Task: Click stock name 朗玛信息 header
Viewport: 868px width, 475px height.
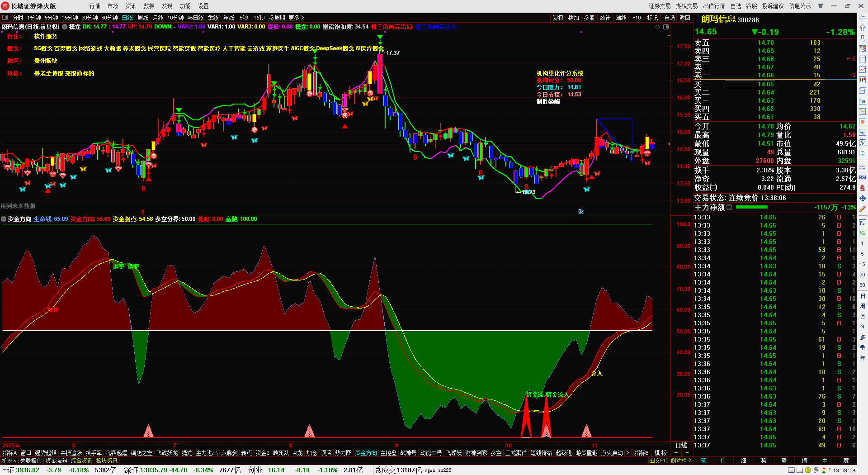Action: (x=718, y=19)
